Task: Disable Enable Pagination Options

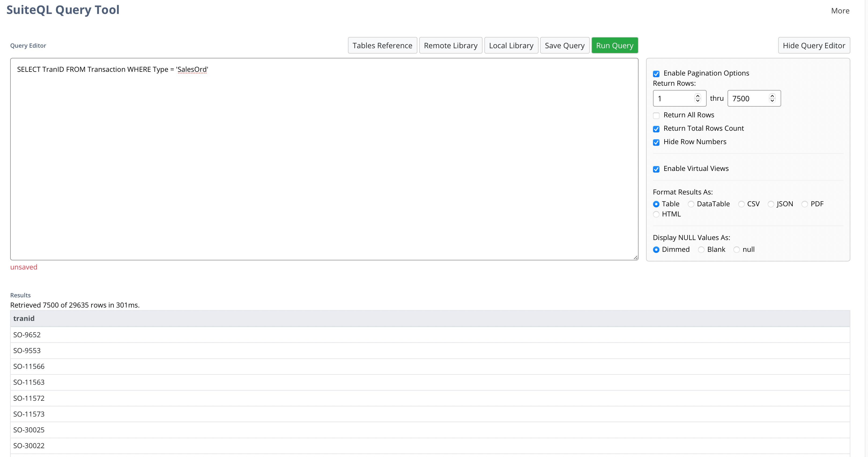Action: [656, 73]
